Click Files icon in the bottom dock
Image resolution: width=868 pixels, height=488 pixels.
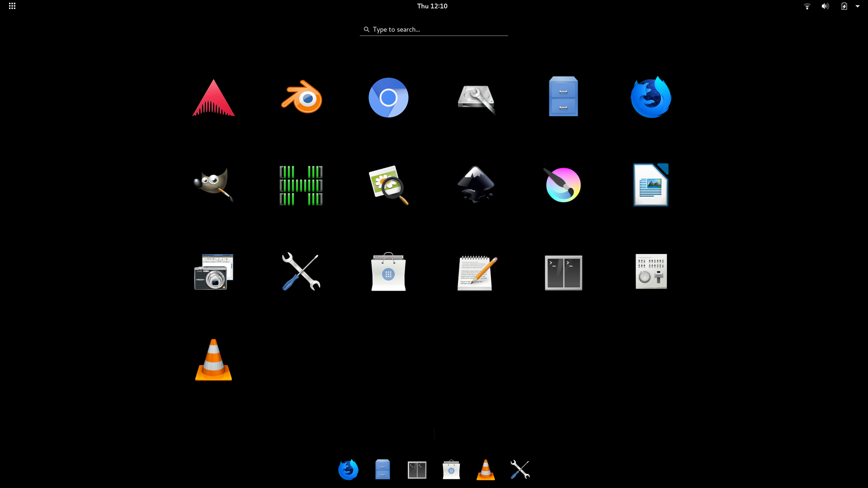pos(382,469)
